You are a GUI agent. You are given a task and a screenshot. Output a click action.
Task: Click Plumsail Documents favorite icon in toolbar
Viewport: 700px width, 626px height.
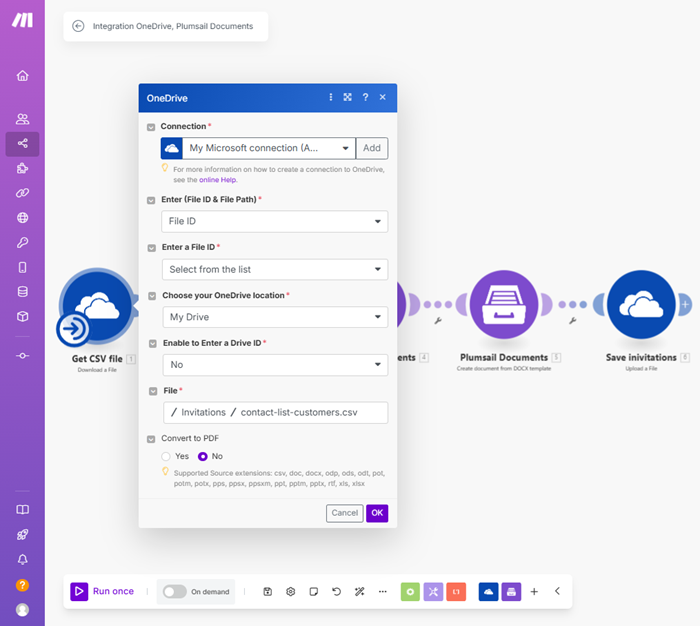tap(511, 592)
